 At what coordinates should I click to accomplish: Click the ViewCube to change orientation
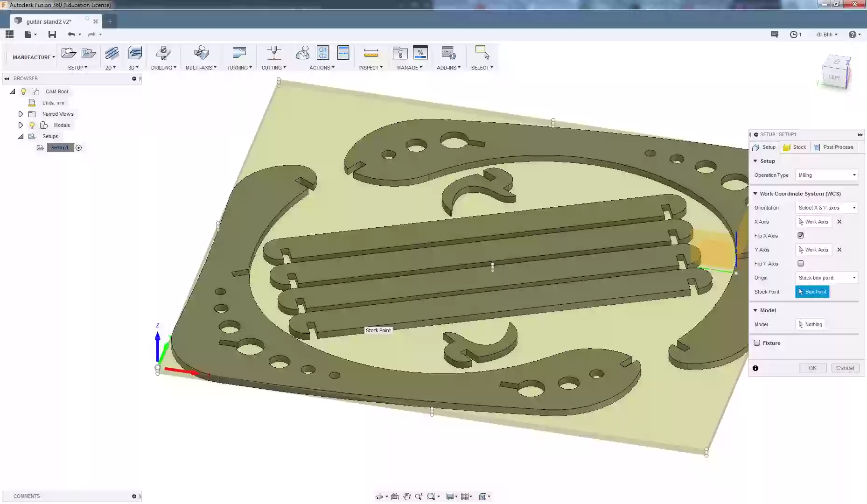pos(836,72)
